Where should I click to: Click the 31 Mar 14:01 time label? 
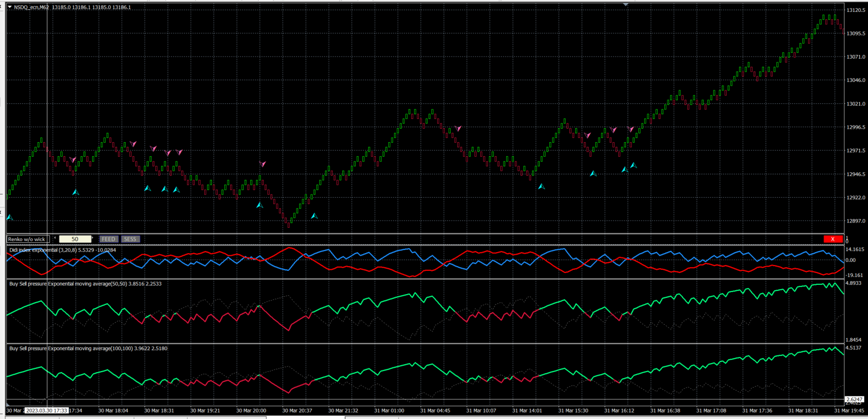click(527, 410)
